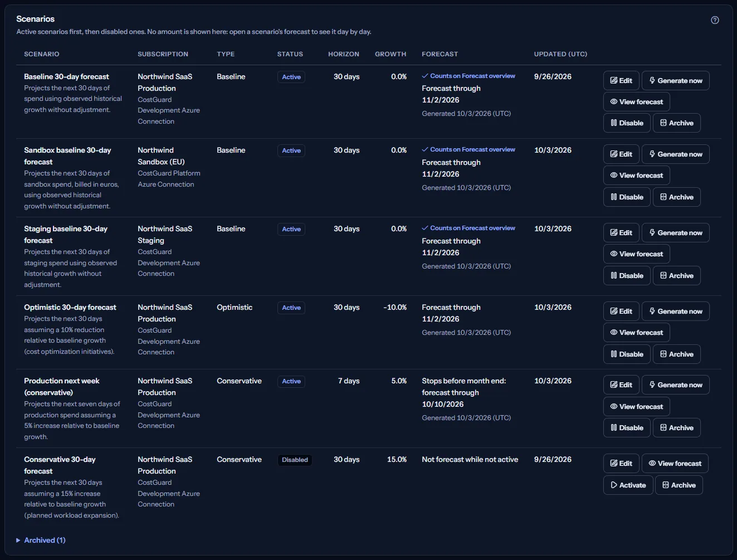This screenshot has height=560, width=737.
Task: Disable the Staging baseline 30-day forecast
Action: (627, 276)
